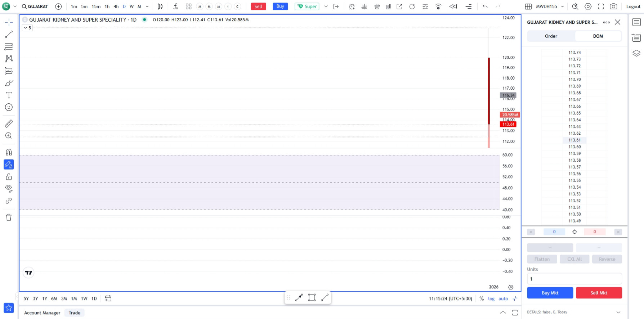
Task: Open the measure ruler tool
Action: (9, 124)
